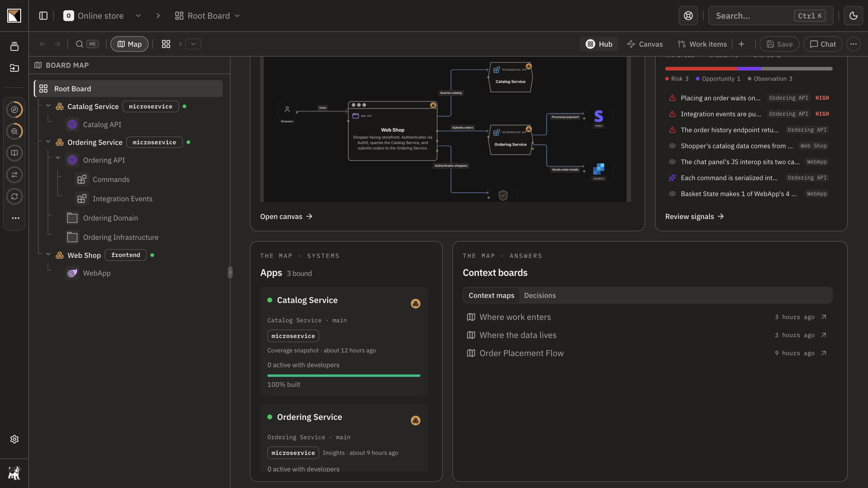Collapse the Ordering Service tree node
The height and width of the screenshot is (488, 868).
click(48, 142)
